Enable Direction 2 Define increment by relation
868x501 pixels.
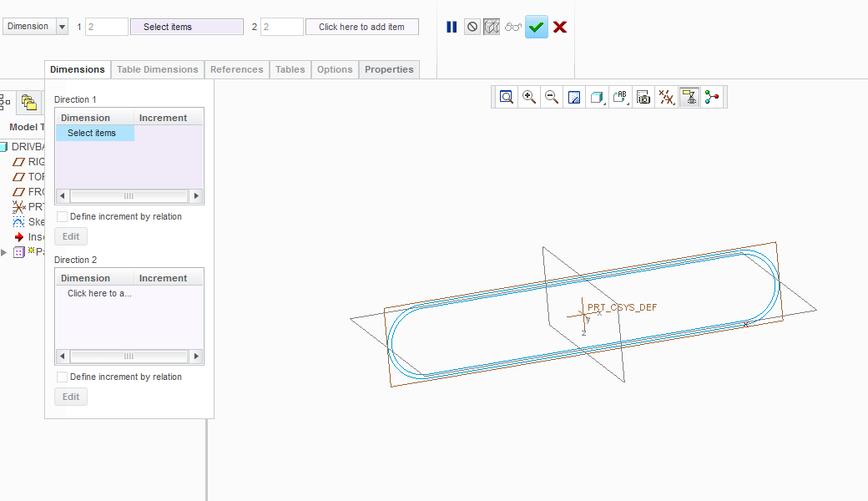63,377
